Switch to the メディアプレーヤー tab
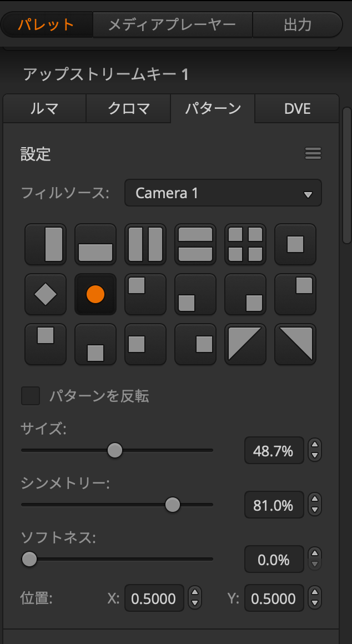This screenshot has width=352, height=644. coord(173,24)
